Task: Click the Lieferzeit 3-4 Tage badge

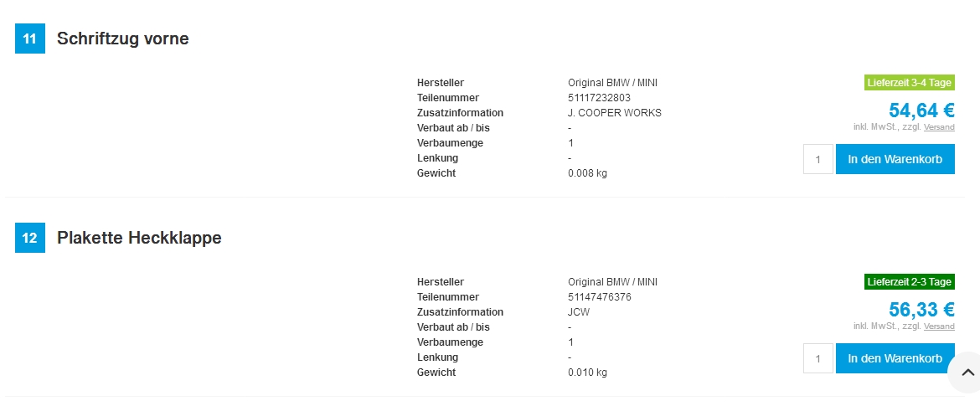Action: [910, 82]
